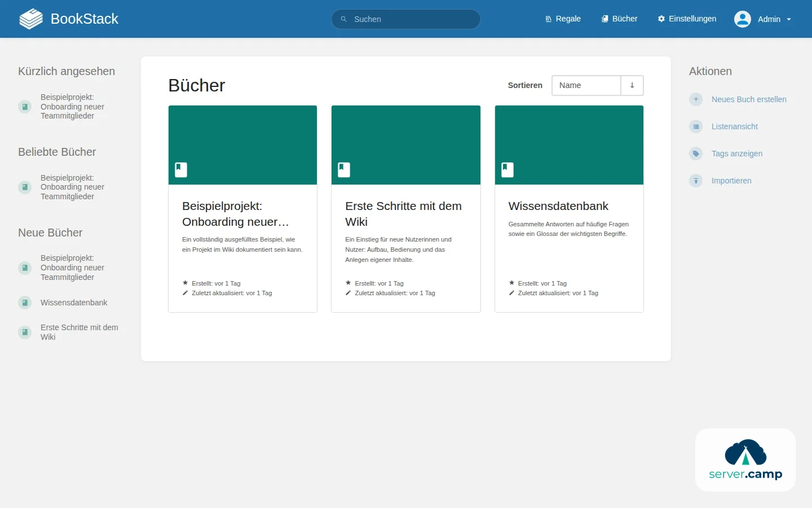The image size is (812, 508).
Task: Open Bücher in the header
Action: click(x=620, y=19)
